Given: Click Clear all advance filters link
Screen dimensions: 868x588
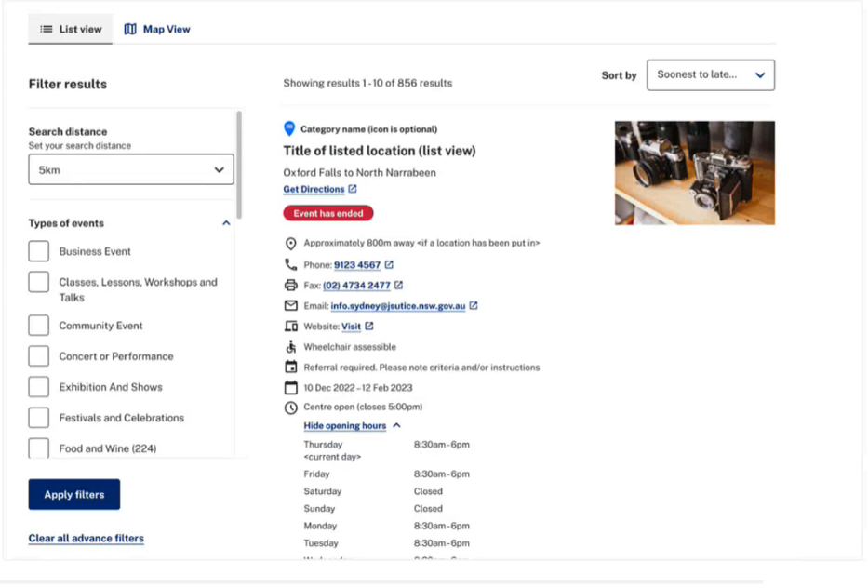Looking at the screenshot, I should 86,538.
